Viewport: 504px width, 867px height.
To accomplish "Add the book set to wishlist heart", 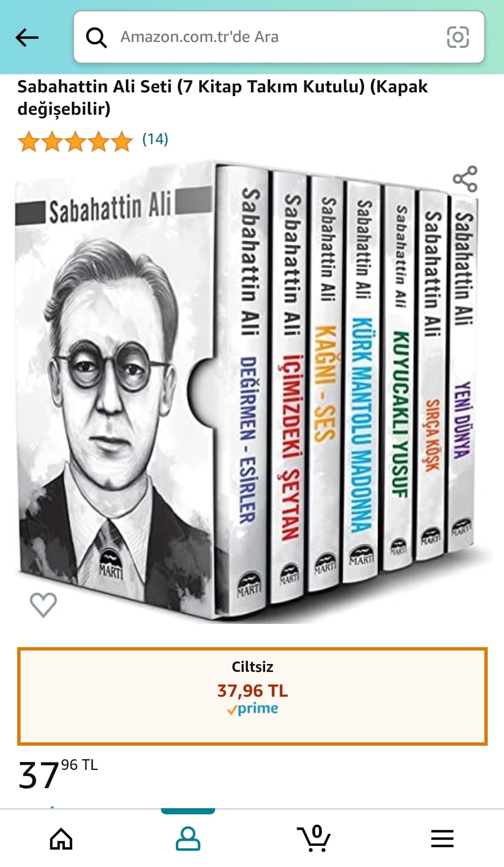I will [x=43, y=605].
